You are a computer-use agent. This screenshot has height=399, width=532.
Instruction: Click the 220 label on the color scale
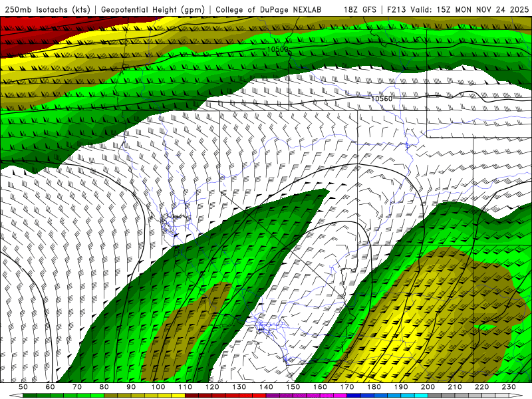pyautogui.click(x=482, y=387)
